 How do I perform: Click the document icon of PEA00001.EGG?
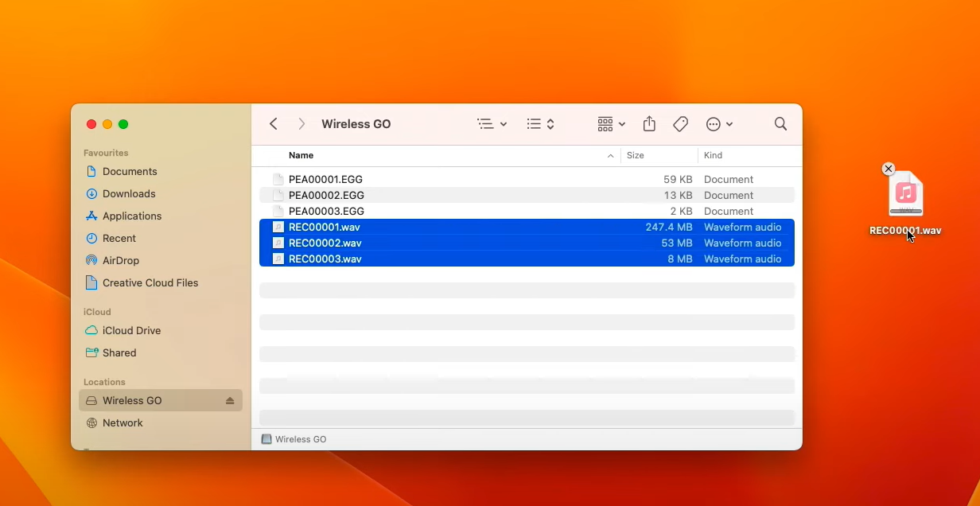point(278,179)
